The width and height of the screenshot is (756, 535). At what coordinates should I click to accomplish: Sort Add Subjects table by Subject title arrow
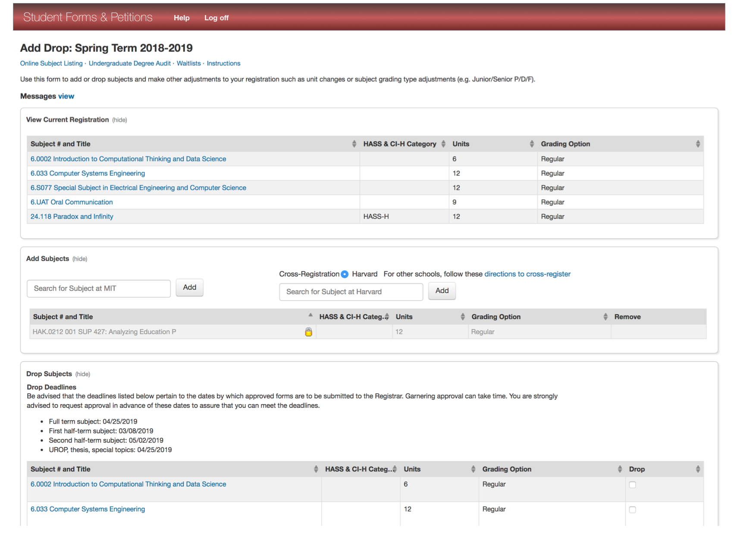(x=311, y=315)
